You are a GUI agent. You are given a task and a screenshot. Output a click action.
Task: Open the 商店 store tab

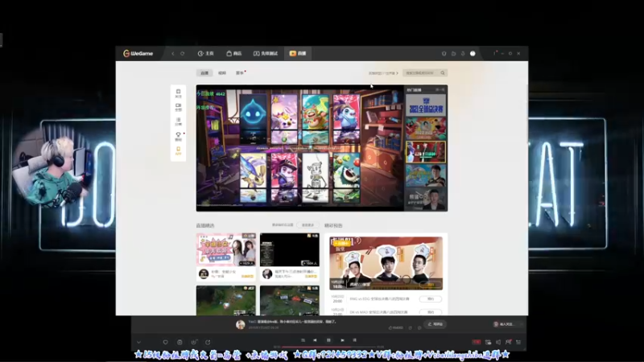click(234, 53)
